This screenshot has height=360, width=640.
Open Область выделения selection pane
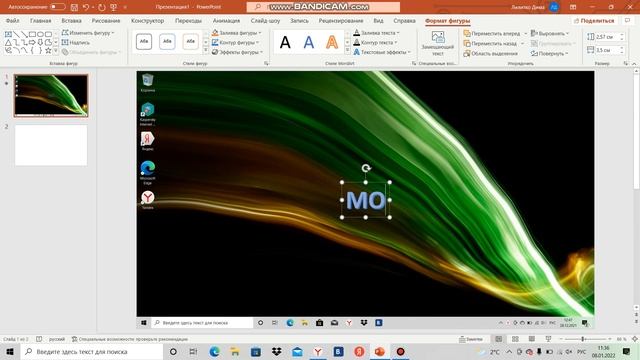coord(491,53)
